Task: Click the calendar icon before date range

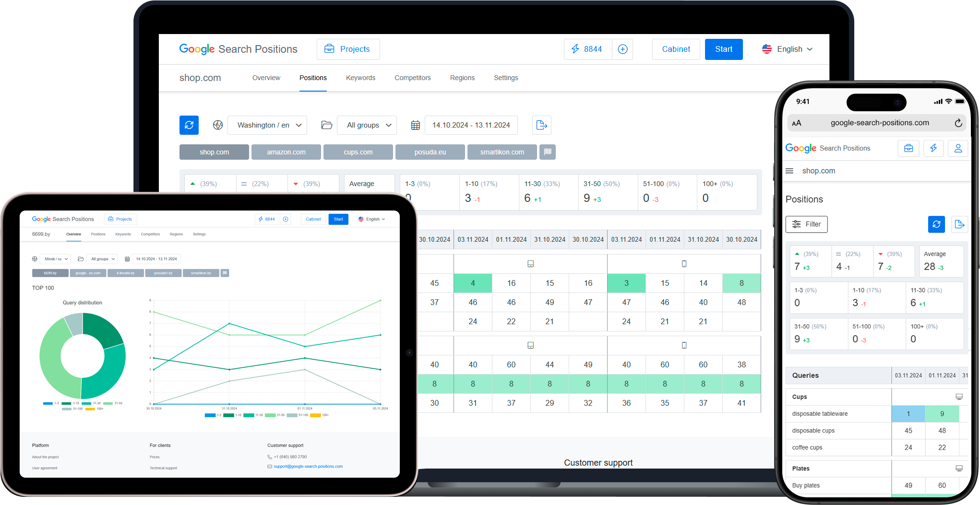Action: [x=416, y=125]
